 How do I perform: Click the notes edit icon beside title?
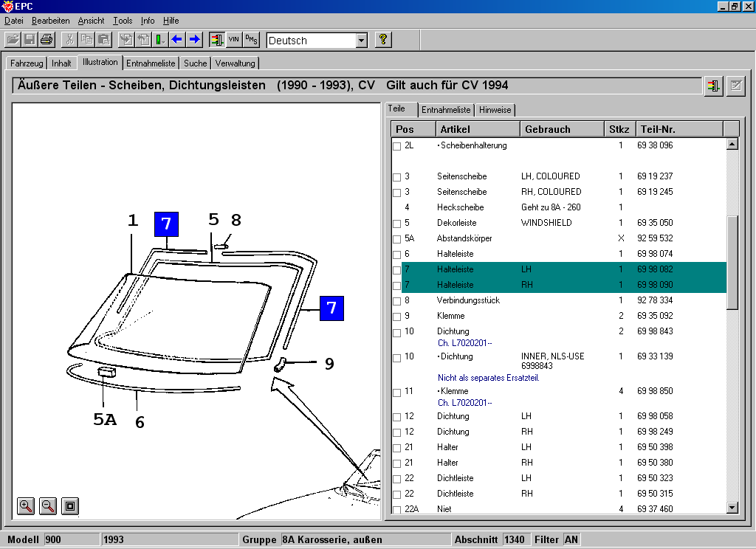tap(736, 86)
